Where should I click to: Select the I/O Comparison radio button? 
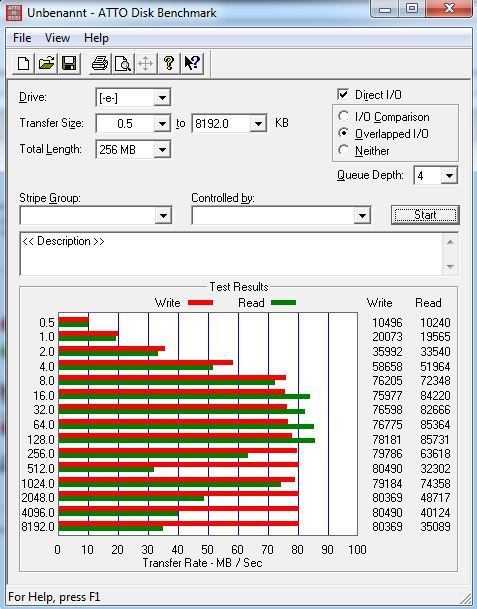[343, 117]
